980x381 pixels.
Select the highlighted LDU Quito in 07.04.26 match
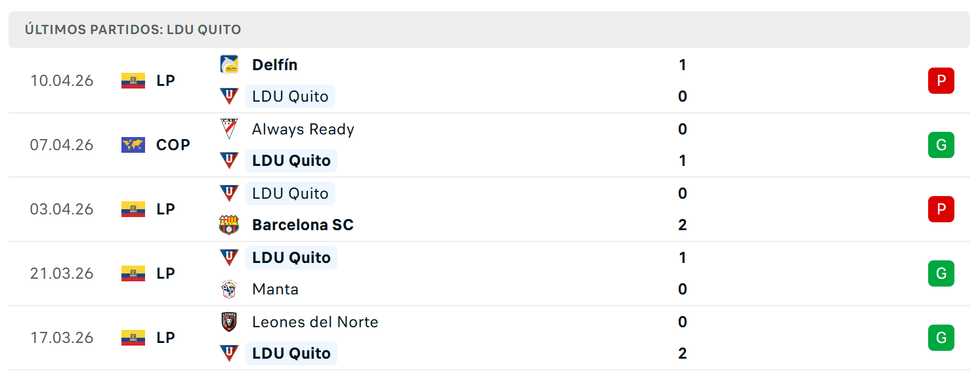(x=291, y=161)
